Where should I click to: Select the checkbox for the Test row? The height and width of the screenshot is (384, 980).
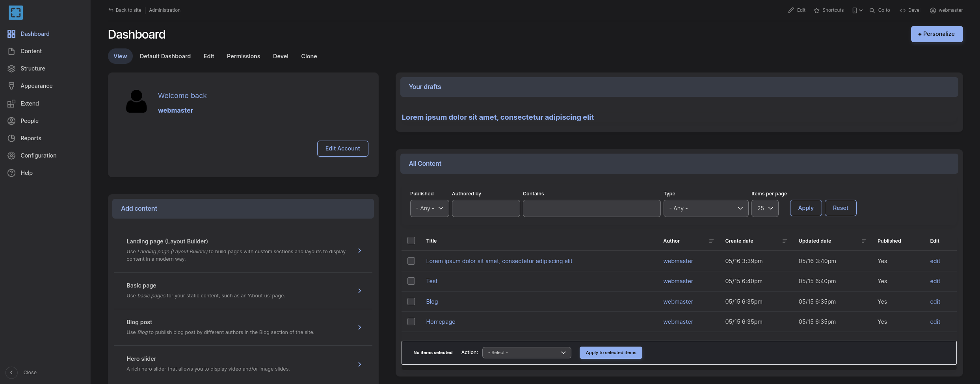[411, 281]
